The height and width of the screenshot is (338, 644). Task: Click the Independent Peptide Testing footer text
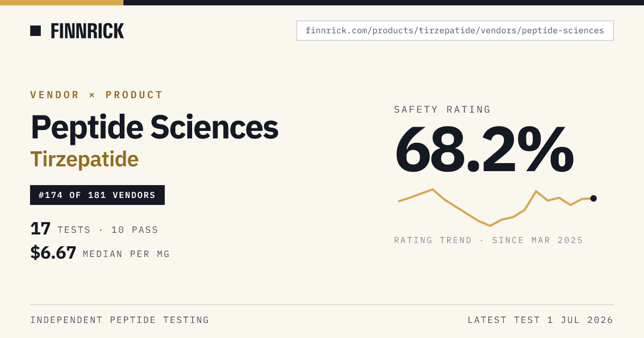pyautogui.click(x=120, y=320)
